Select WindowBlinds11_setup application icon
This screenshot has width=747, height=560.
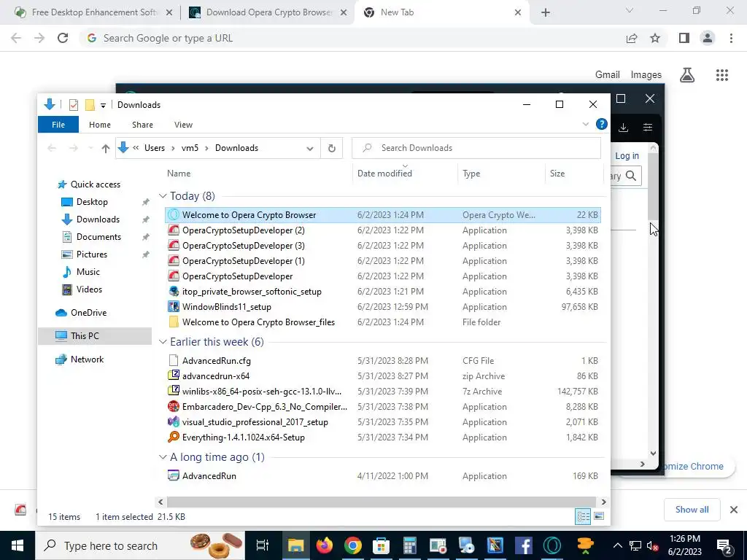pyautogui.click(x=174, y=307)
